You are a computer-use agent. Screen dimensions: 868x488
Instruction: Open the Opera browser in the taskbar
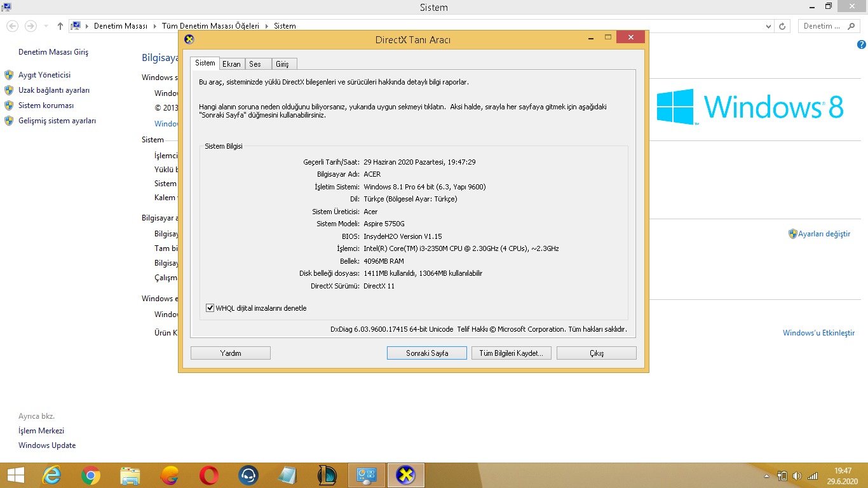coord(209,475)
